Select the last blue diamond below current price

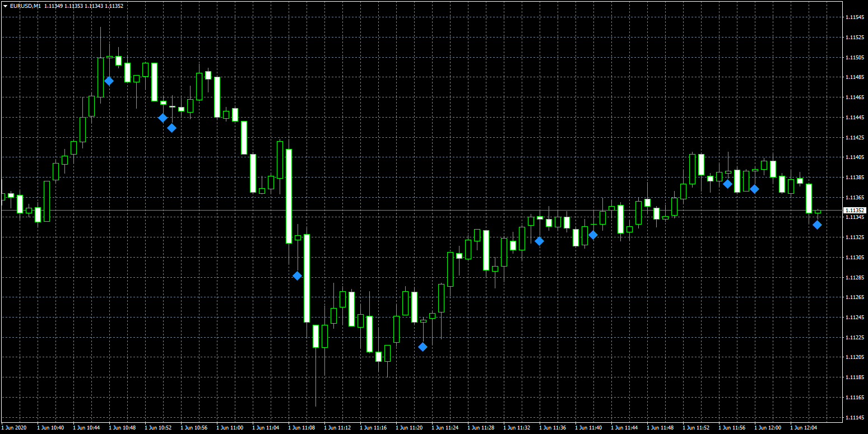point(817,225)
